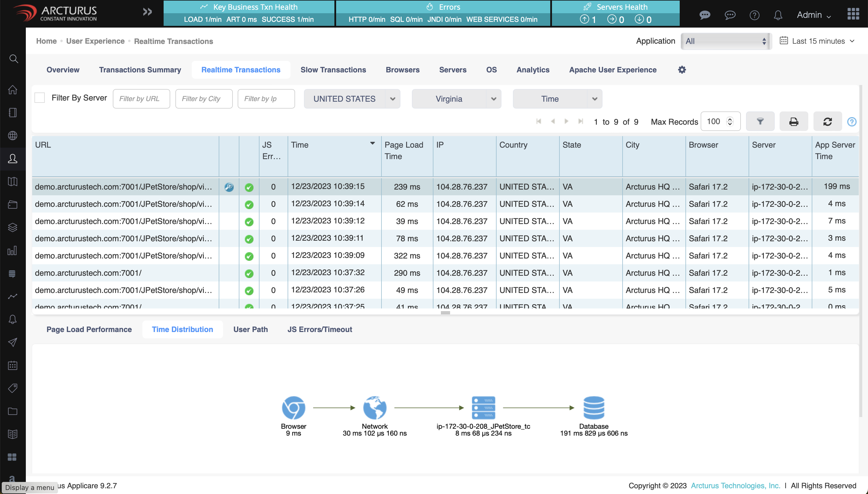The height and width of the screenshot is (494, 868).
Task: Click the refresh icon button
Action: (x=827, y=121)
